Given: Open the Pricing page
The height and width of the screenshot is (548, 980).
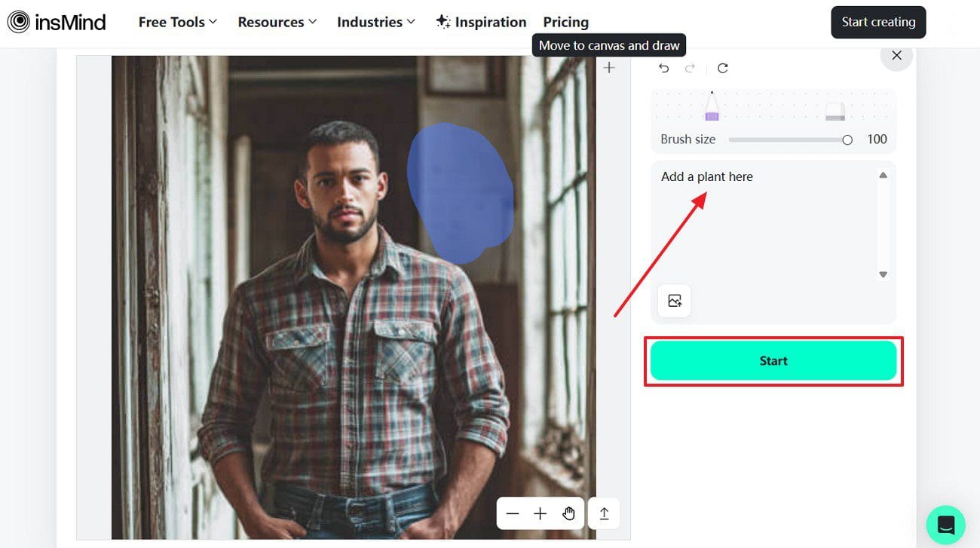Looking at the screenshot, I should [x=565, y=22].
